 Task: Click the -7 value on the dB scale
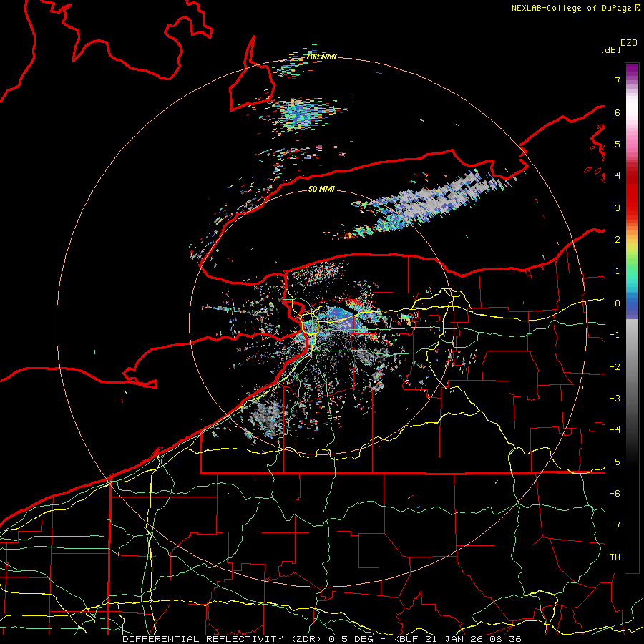(615, 525)
